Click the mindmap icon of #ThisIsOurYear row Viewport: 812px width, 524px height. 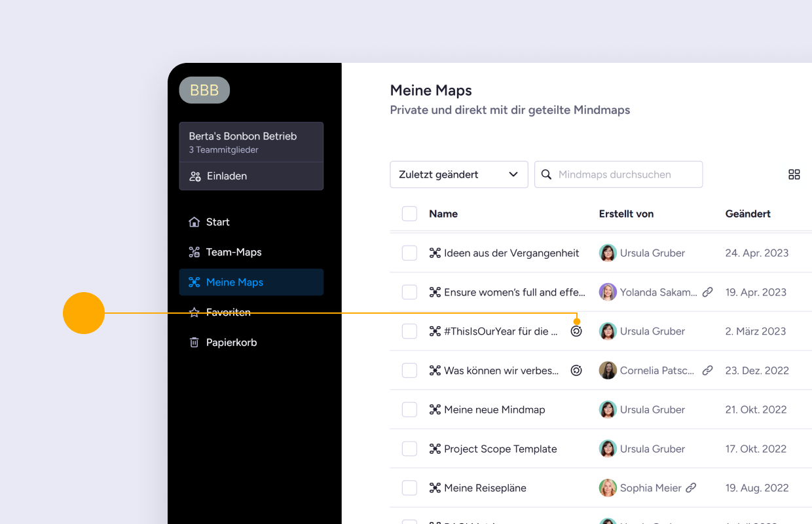coord(435,331)
